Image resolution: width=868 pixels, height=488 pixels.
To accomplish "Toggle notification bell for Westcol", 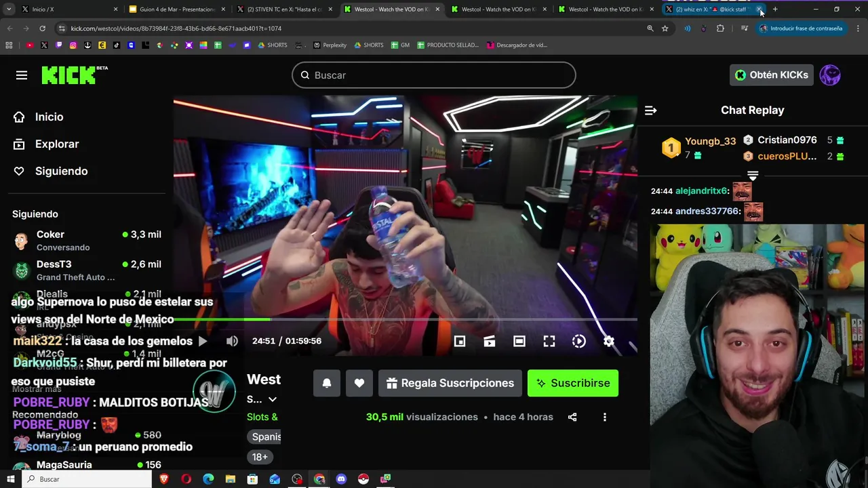I will 327,383.
